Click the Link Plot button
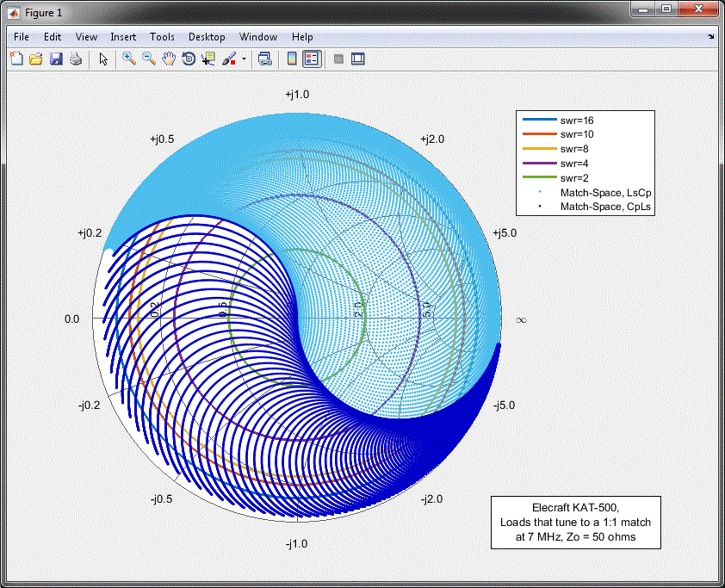This screenshot has width=725, height=588. 264,59
